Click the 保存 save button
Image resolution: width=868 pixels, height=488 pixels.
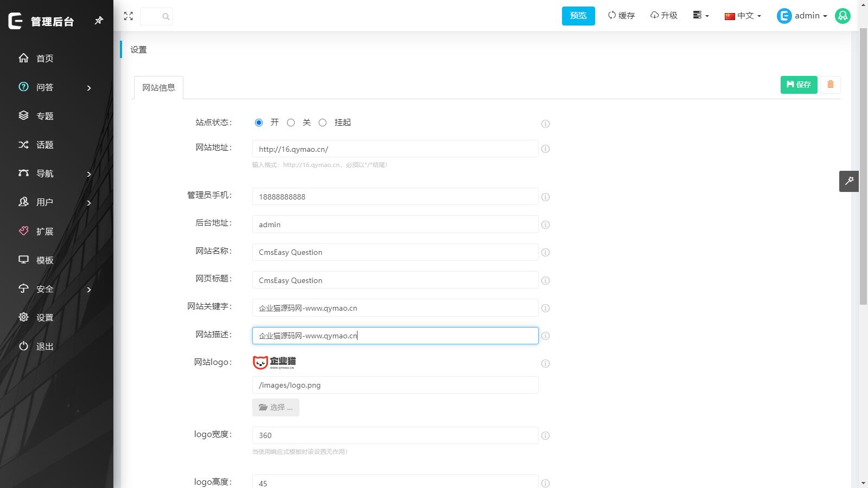798,85
